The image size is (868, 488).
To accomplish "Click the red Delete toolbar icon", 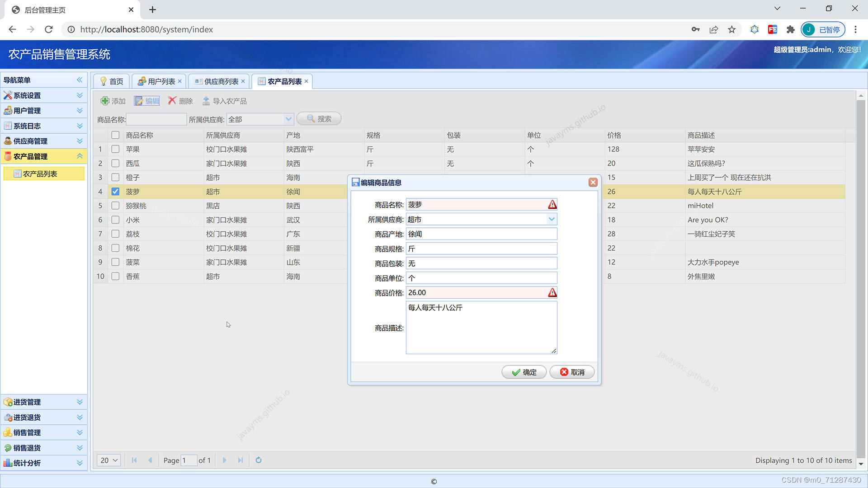I will point(172,101).
